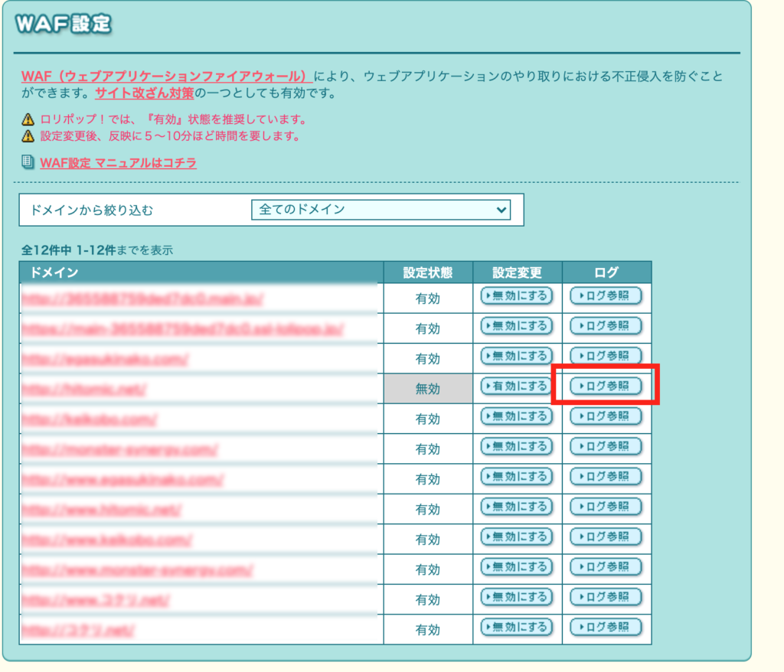Image resolution: width=784 pixels, height=672 pixels.
Task: Open the first domain link ending main.jp
Action: (x=142, y=298)
